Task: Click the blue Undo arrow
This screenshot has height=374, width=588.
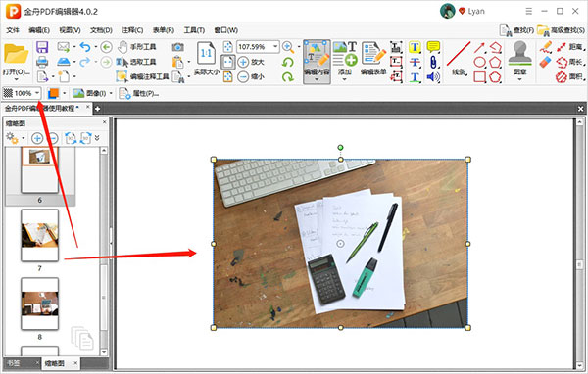Action: click(85, 47)
